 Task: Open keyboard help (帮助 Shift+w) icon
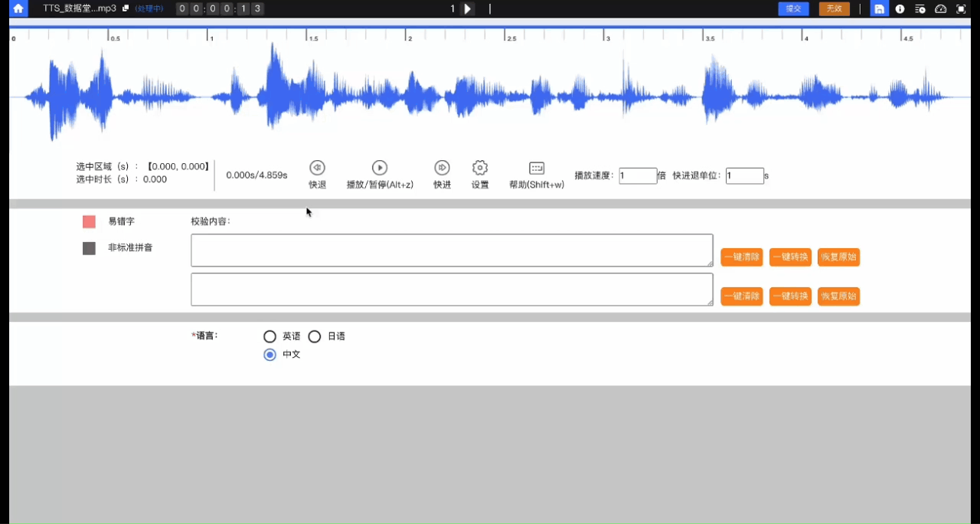(537, 168)
